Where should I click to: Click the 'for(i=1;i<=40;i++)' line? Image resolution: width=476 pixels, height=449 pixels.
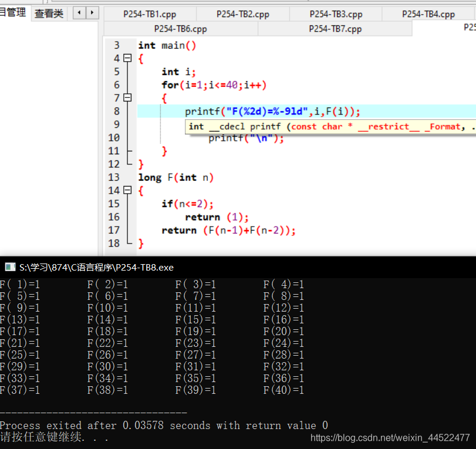(214, 85)
